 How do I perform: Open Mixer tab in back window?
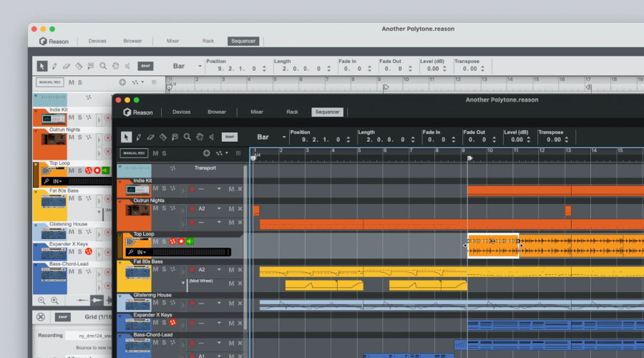(x=172, y=41)
